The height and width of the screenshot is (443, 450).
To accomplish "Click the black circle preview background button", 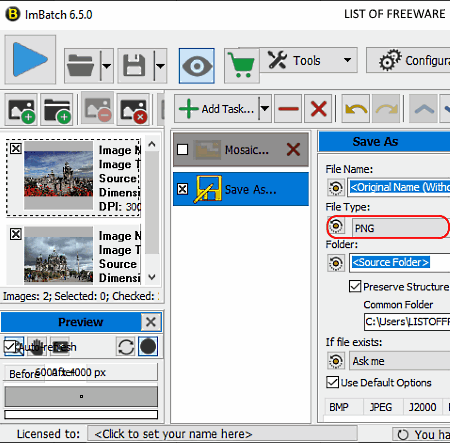I will tap(148, 347).
